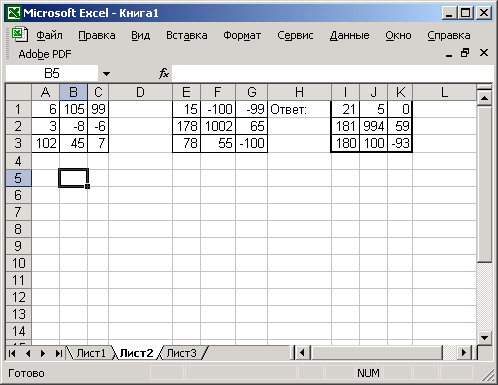This screenshot has width=498, height=385.
Task: Open the Сервис menu
Action: coord(295,35)
